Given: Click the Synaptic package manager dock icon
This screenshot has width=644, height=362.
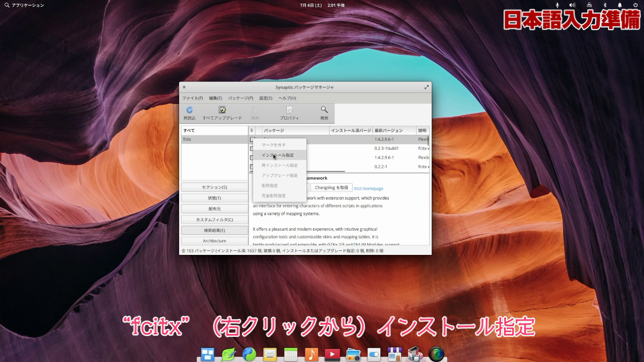Looking at the screenshot, I should (x=415, y=354).
